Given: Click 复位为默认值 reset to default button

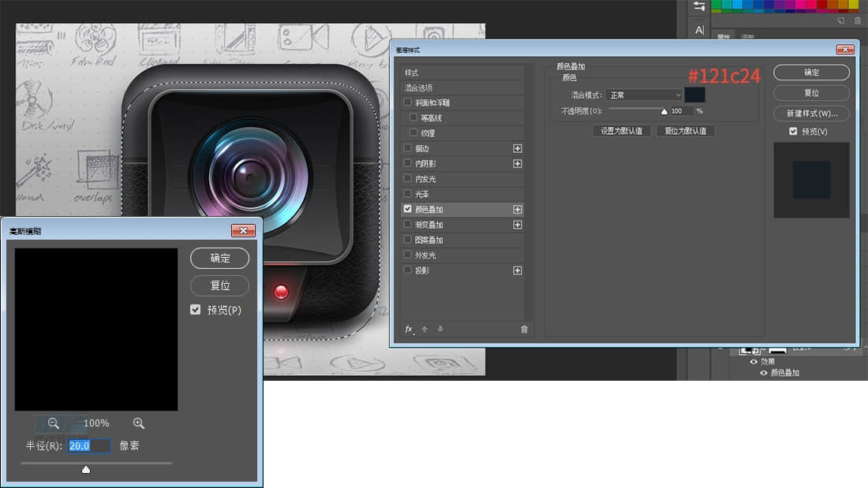Looking at the screenshot, I should tap(685, 131).
